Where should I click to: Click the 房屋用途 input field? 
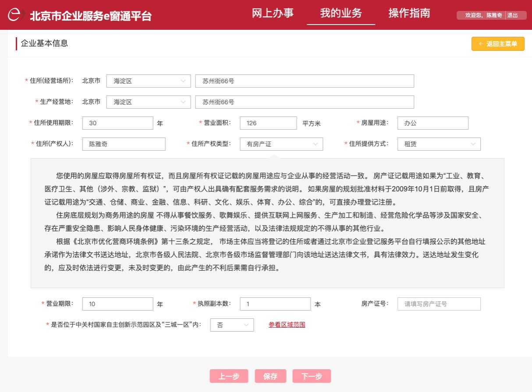pyautogui.click(x=433, y=123)
